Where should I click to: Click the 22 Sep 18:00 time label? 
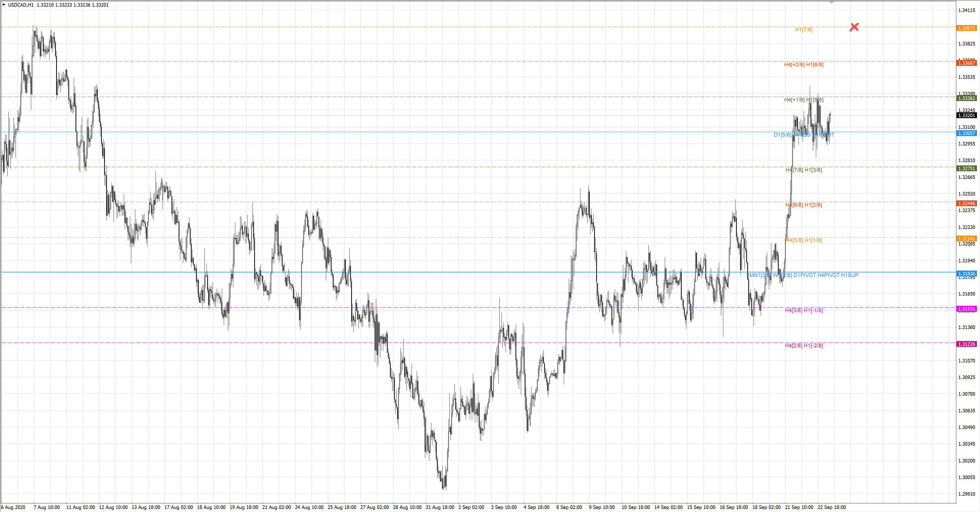[x=832, y=507]
